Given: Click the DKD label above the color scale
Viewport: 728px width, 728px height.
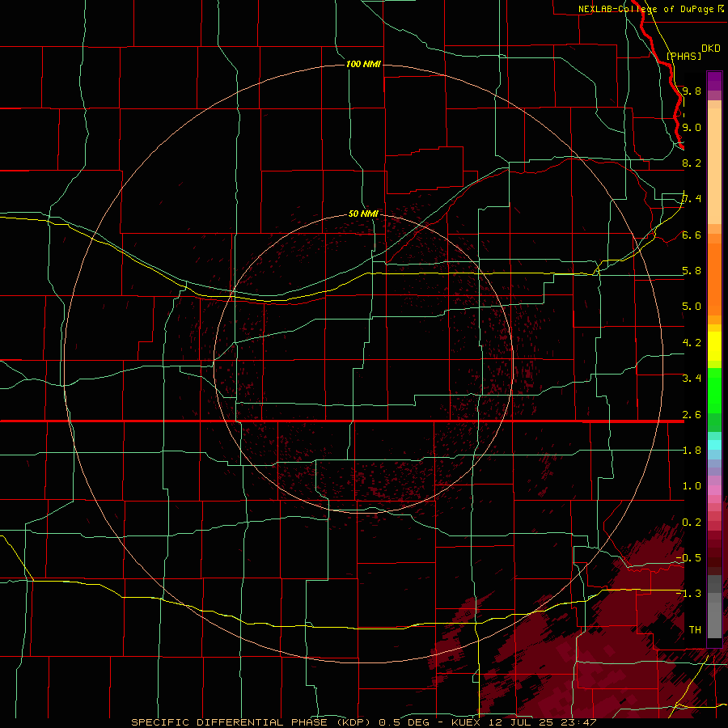Looking at the screenshot, I should [x=711, y=49].
